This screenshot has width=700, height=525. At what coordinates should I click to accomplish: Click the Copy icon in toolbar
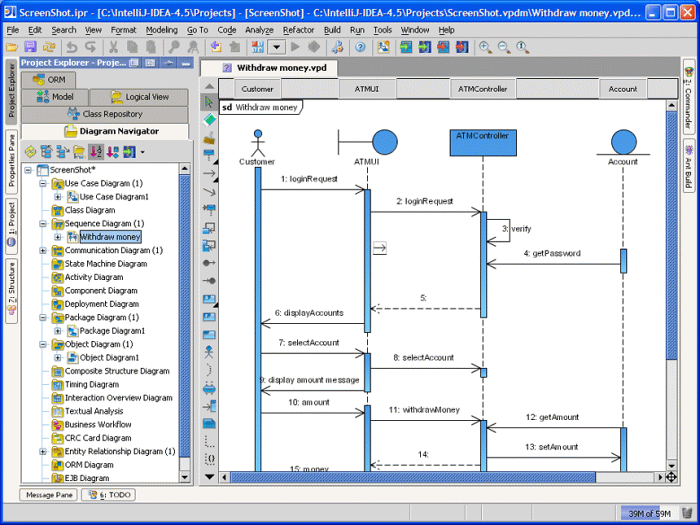click(132, 47)
